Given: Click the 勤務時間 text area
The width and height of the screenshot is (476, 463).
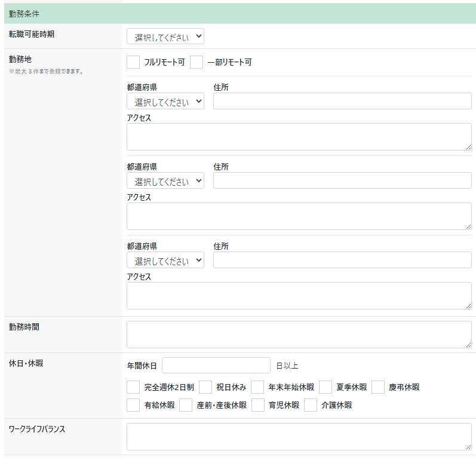Looking at the screenshot, I should point(299,335).
